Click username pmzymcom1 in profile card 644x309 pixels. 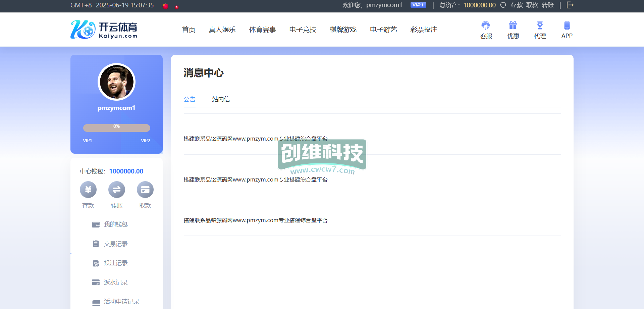coord(116,108)
